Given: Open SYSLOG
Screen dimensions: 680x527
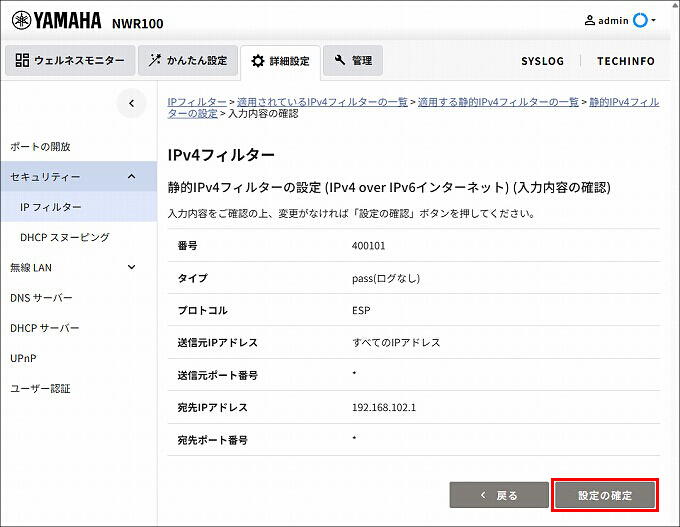Looking at the screenshot, I should [542, 61].
